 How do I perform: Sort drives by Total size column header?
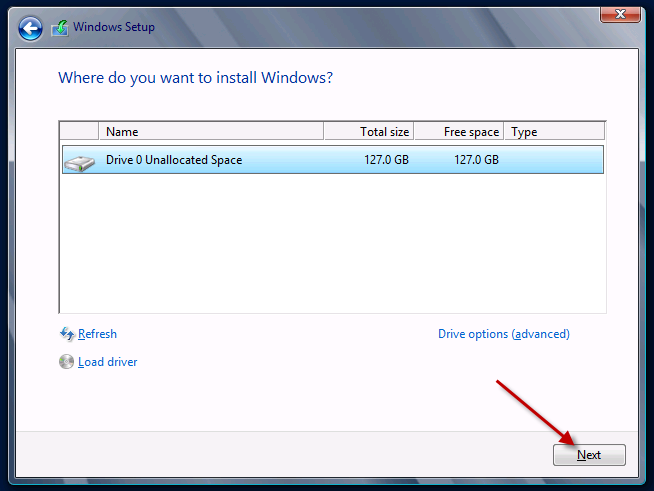point(369,132)
